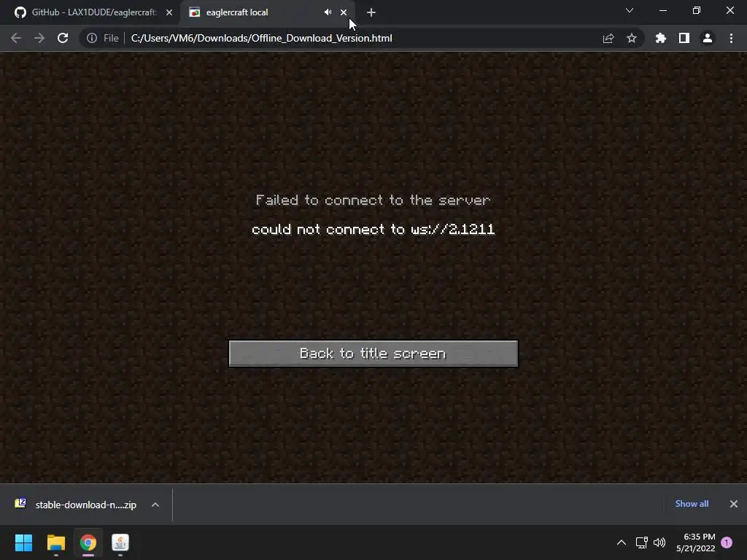
Task: Reload the current page
Action: coord(63,38)
